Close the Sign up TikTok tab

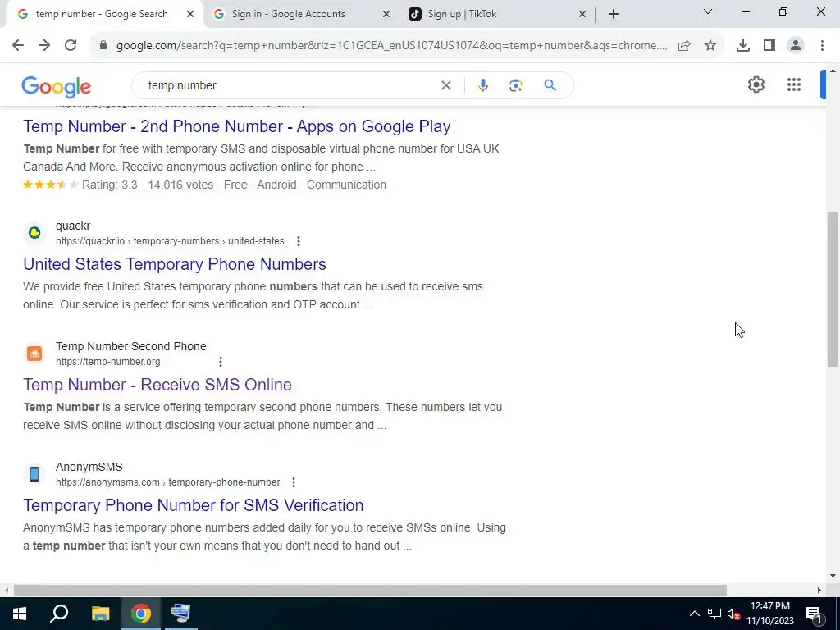click(582, 14)
